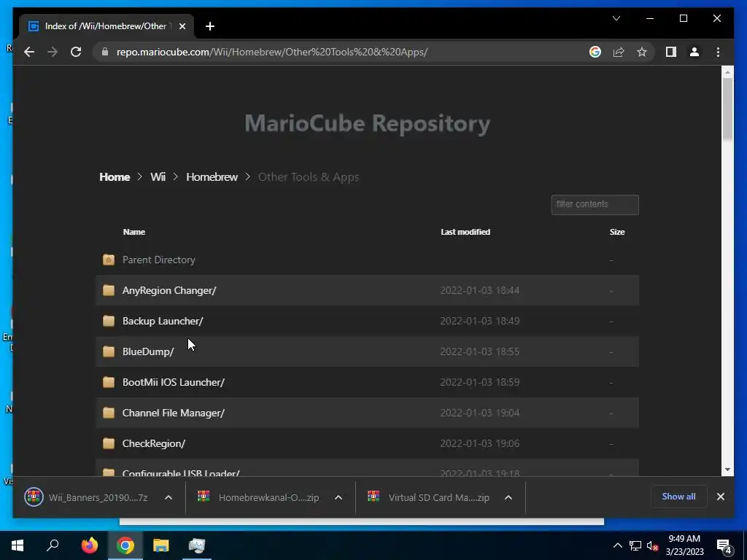The image size is (747, 560).
Task: Click Show all downloads
Action: [678, 497]
